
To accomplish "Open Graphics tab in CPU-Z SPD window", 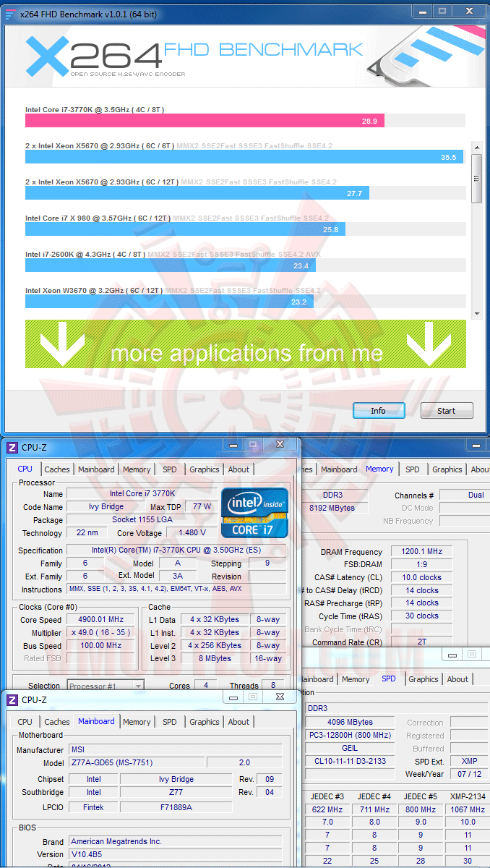I will pyautogui.click(x=424, y=679).
